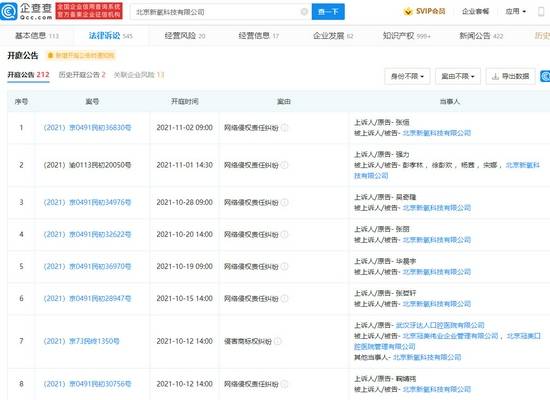Image resolution: width=550 pixels, height=400 pixels.
Task: Click the info icon in row 1
Action: 284,128
